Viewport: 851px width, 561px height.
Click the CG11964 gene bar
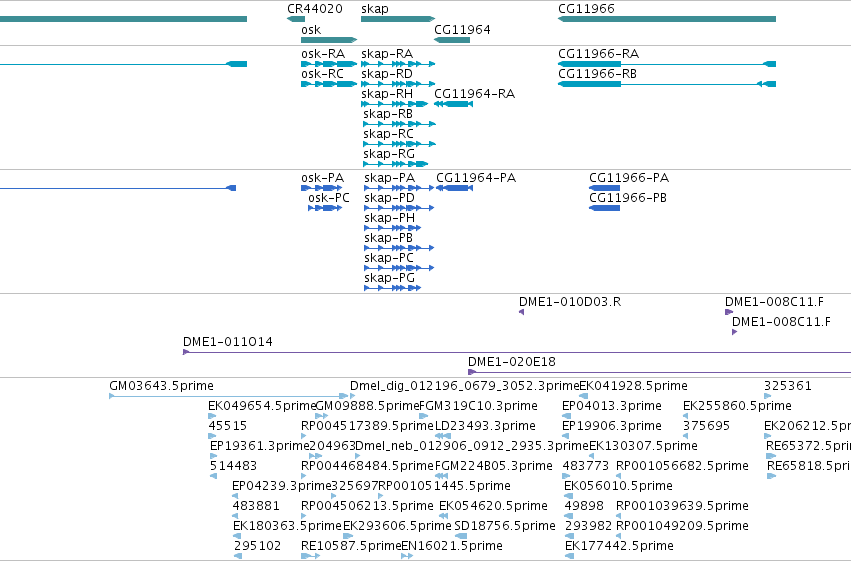(x=452, y=40)
